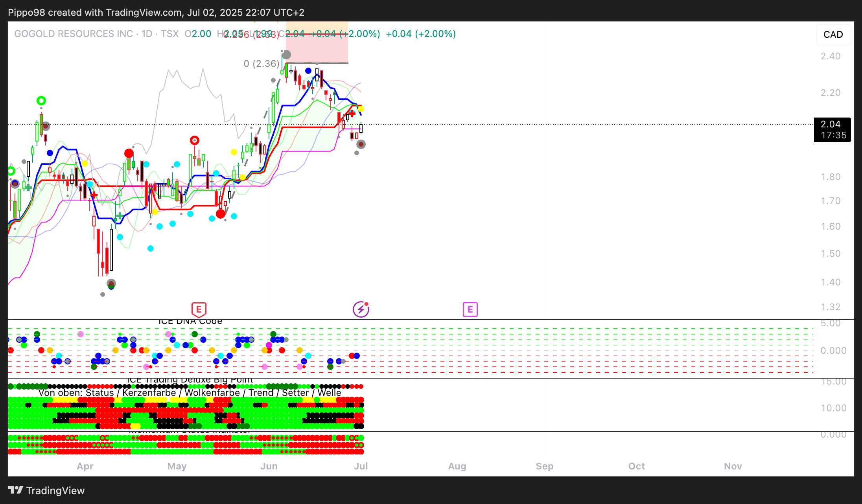Image resolution: width=862 pixels, height=504 pixels.
Task: Click the large red dot above April candles
Action: [129, 153]
